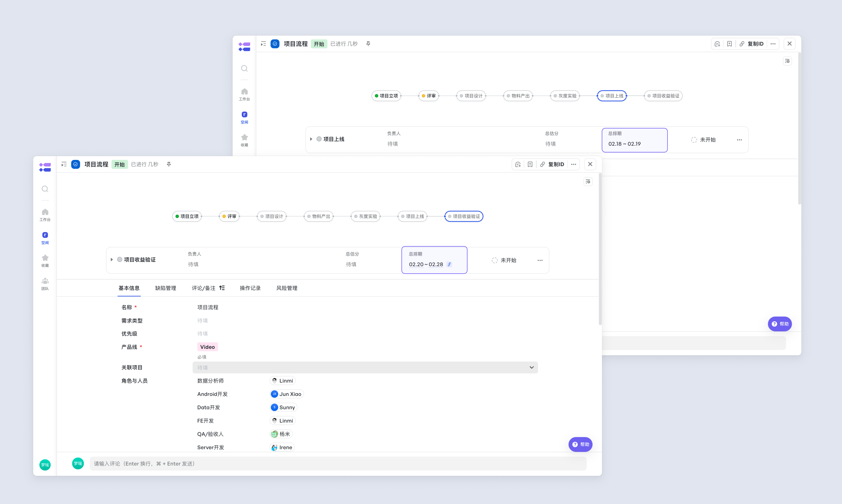Select the 项目设计 node in the front window
842x504 pixels.
pos(272,216)
